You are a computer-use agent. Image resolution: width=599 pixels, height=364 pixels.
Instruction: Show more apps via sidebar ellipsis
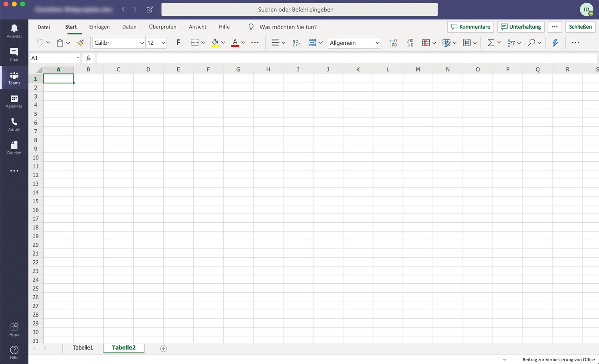14,171
